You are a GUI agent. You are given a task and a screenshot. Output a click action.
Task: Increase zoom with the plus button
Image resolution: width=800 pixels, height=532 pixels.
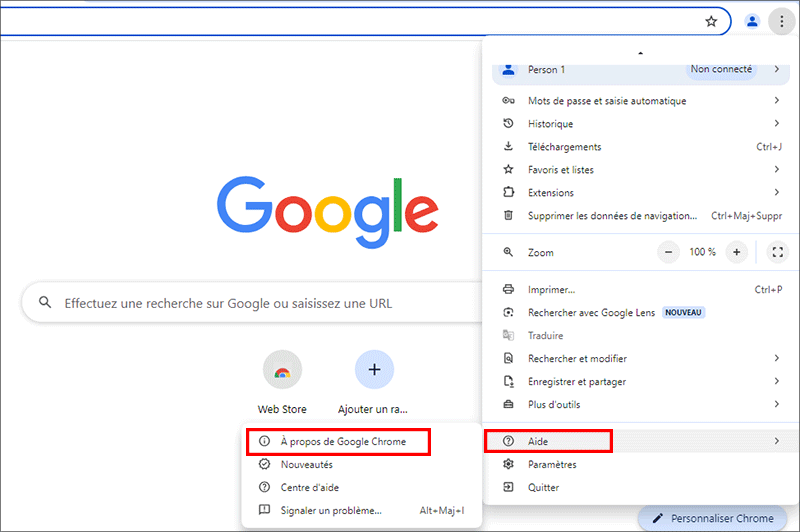pos(736,252)
